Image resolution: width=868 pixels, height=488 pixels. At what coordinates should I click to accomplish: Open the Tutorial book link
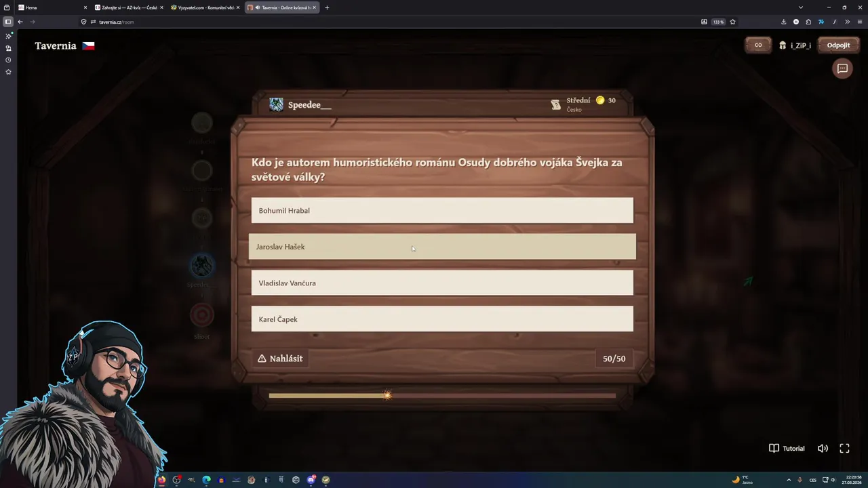click(x=787, y=448)
